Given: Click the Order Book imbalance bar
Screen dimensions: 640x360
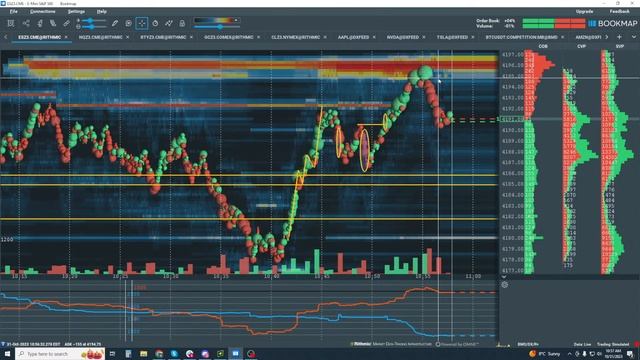Looking at the screenshot, I should pos(554,20).
